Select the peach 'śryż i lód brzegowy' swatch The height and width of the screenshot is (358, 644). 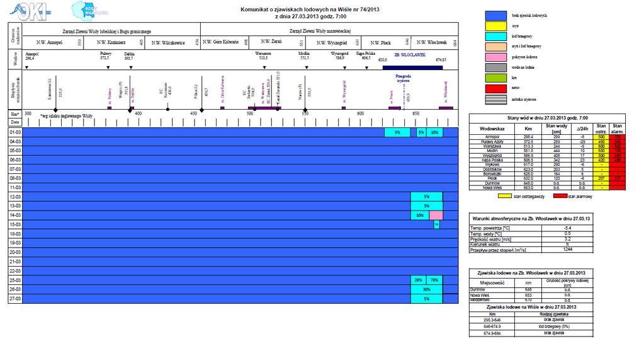tap(495, 47)
